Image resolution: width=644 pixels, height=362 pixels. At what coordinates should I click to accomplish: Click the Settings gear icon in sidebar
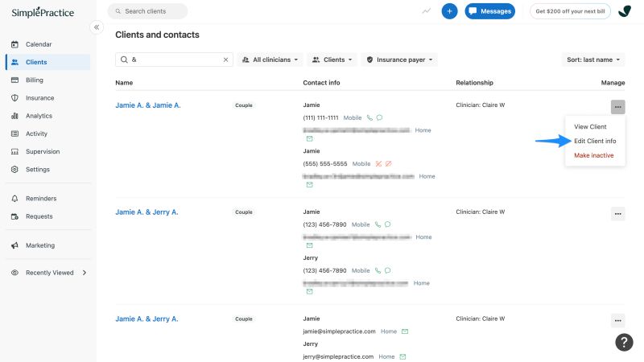click(14, 169)
